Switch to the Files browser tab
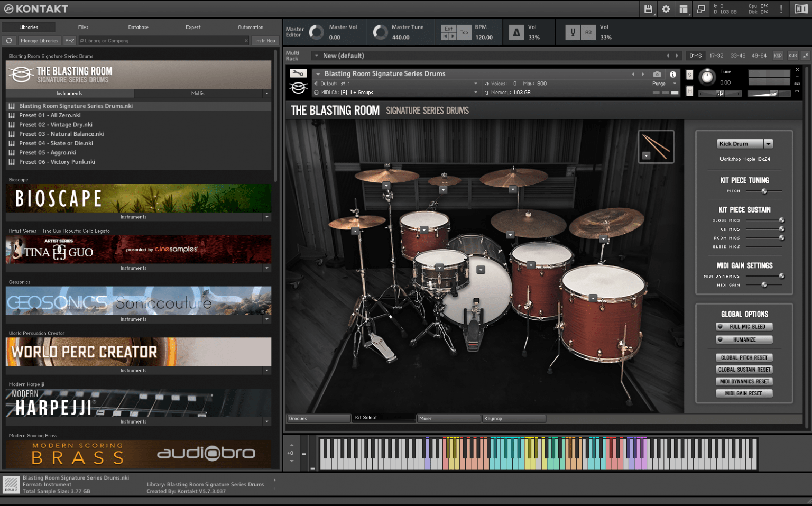Screen dimensions: 812x506 coord(83,27)
